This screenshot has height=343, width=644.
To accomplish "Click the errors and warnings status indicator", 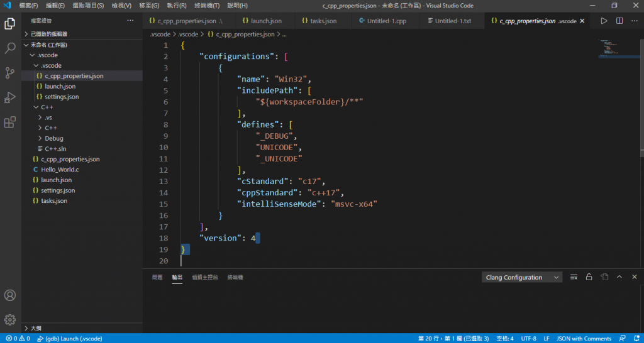I will [18, 339].
